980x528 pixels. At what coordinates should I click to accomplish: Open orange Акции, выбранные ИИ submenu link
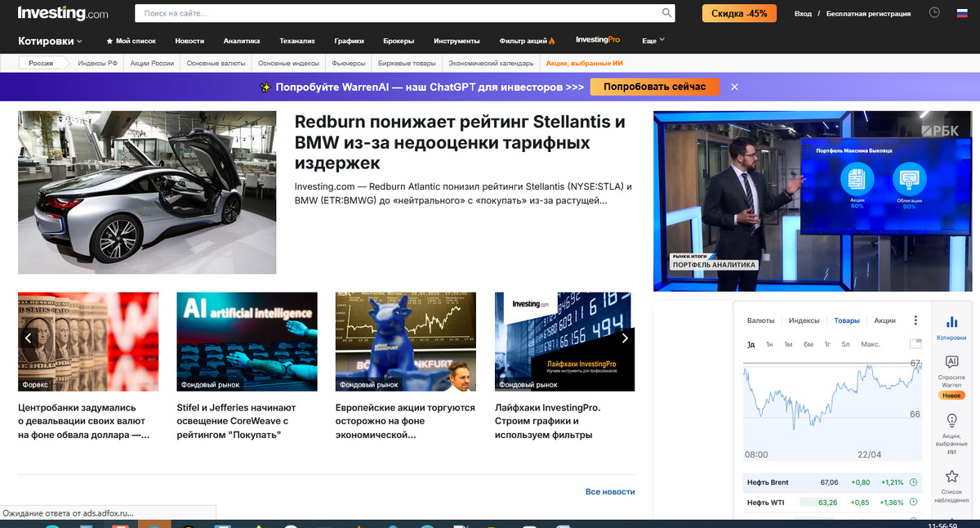[585, 63]
